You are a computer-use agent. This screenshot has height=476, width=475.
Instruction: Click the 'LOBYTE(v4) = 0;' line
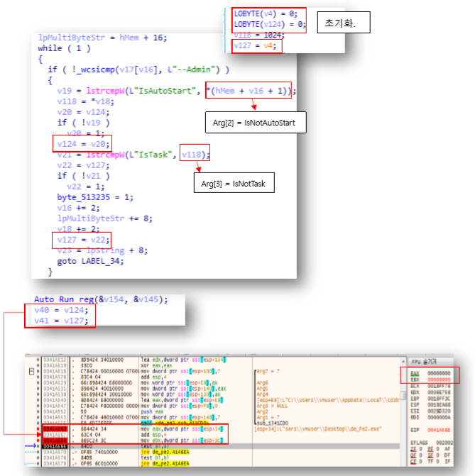pos(266,13)
